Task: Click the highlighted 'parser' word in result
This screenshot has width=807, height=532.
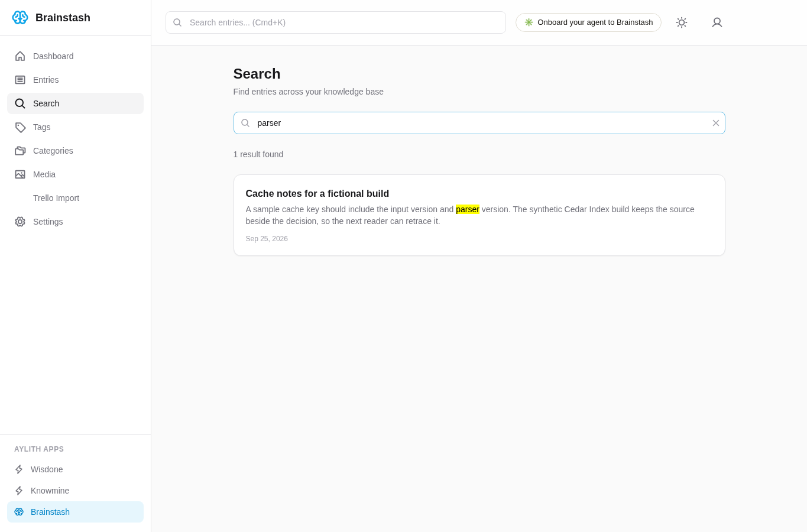Action: click(468, 209)
